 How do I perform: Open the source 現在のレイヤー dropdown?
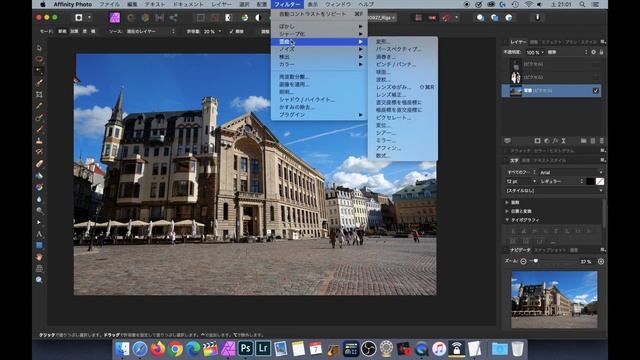coord(150,31)
